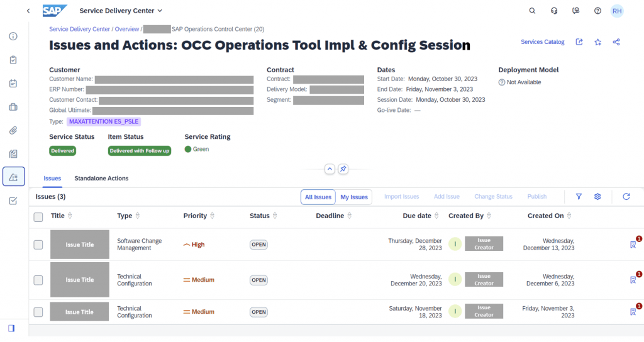This screenshot has width=644, height=342.
Task: Select the All Issues segmented button
Action: 318,197
